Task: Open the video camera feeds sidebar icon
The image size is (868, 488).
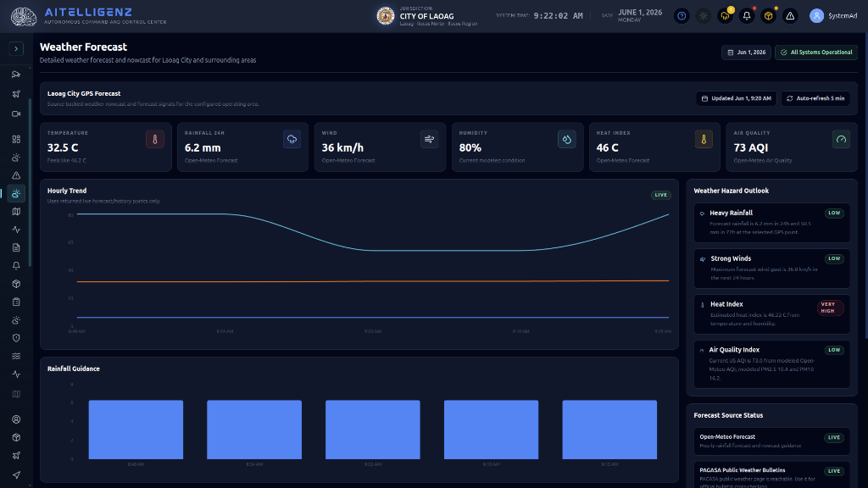Action: (16, 114)
